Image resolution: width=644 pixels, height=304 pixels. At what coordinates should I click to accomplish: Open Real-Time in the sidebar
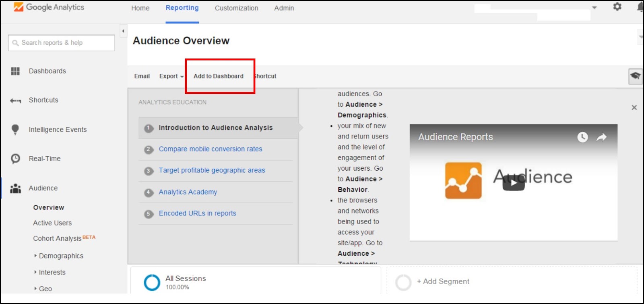45,159
